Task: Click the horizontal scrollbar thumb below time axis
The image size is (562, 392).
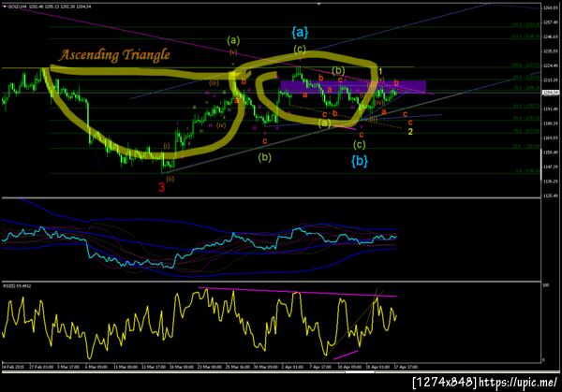Action: click(x=360, y=372)
